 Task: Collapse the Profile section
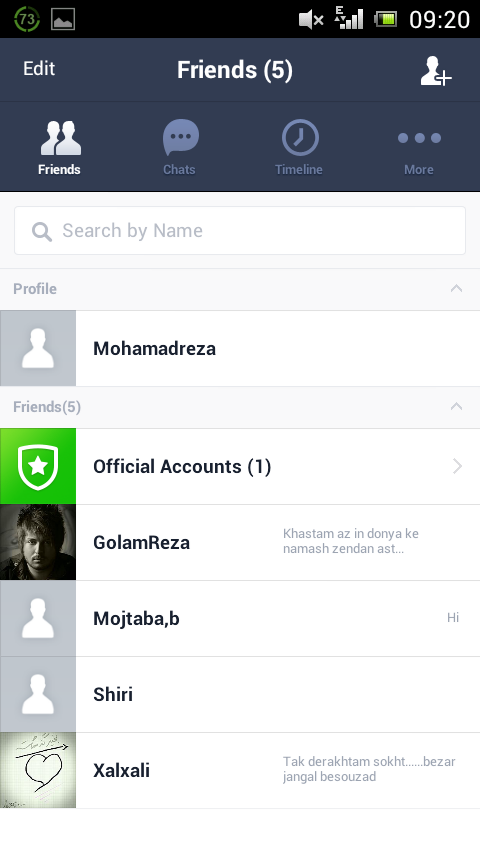tap(456, 289)
